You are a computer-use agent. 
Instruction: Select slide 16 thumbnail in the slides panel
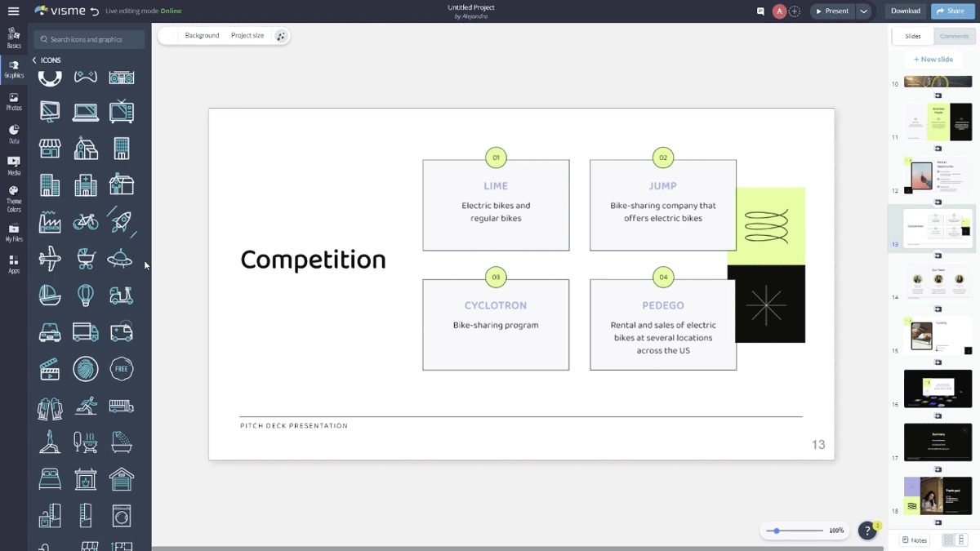click(938, 388)
